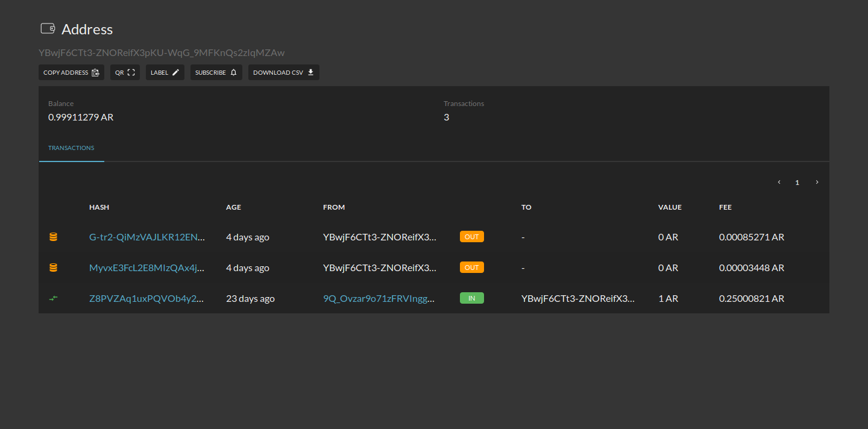Open sender address 9Q_Ovzar9o71zFRVIngg link
Viewport: 868px width, 429px height.
[380, 297]
